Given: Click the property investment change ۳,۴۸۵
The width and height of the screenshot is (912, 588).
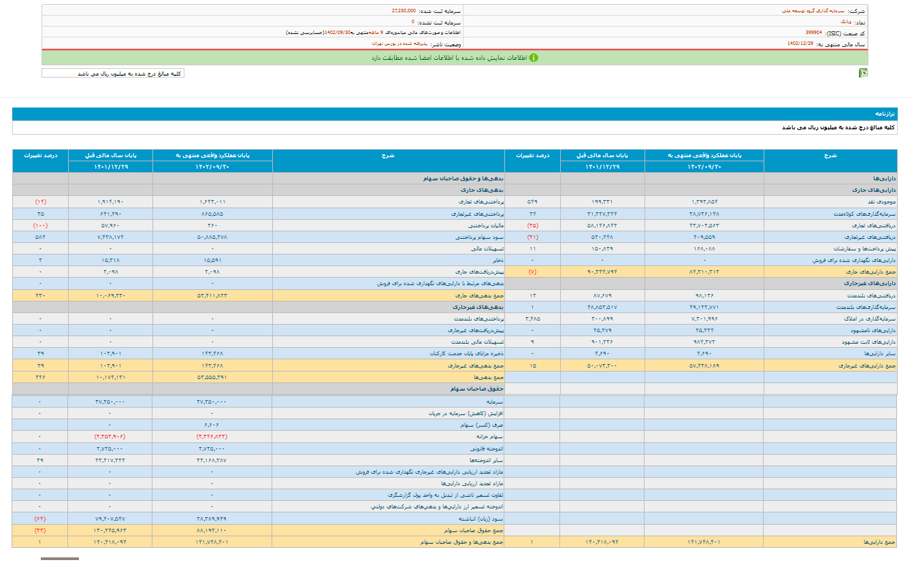Looking at the screenshot, I should point(532,318).
